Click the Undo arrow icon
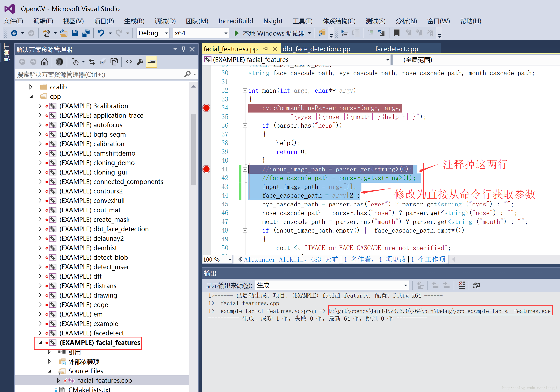 click(101, 33)
